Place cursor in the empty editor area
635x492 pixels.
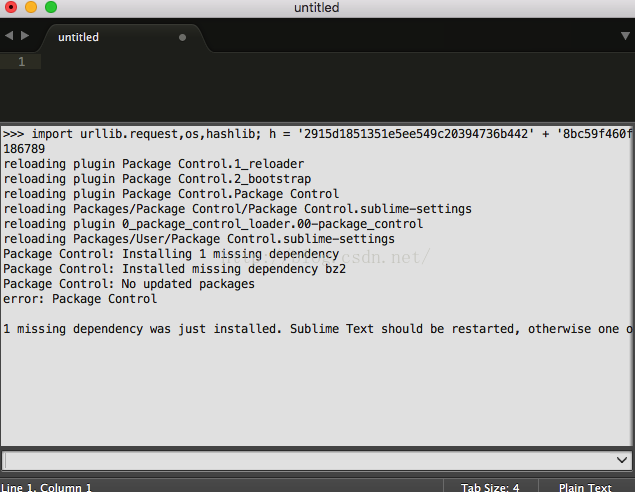click(x=336, y=87)
